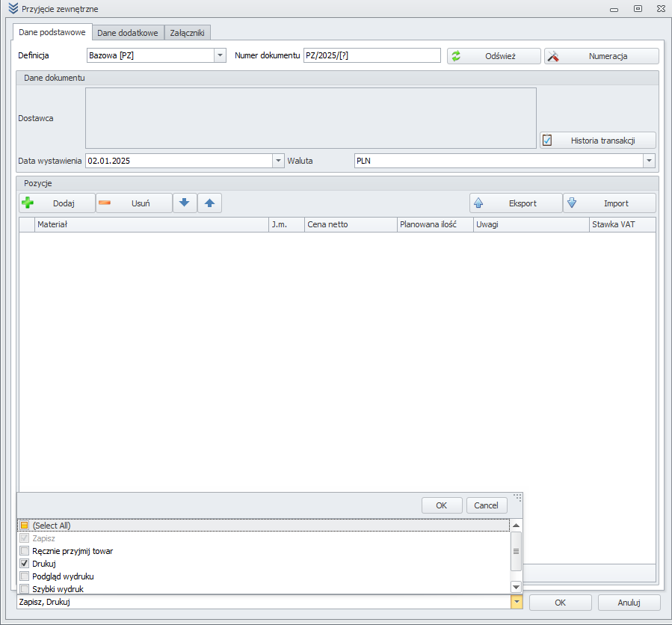The height and width of the screenshot is (625, 672).
Task: Click the Cena netto column header
Action: 351,224
